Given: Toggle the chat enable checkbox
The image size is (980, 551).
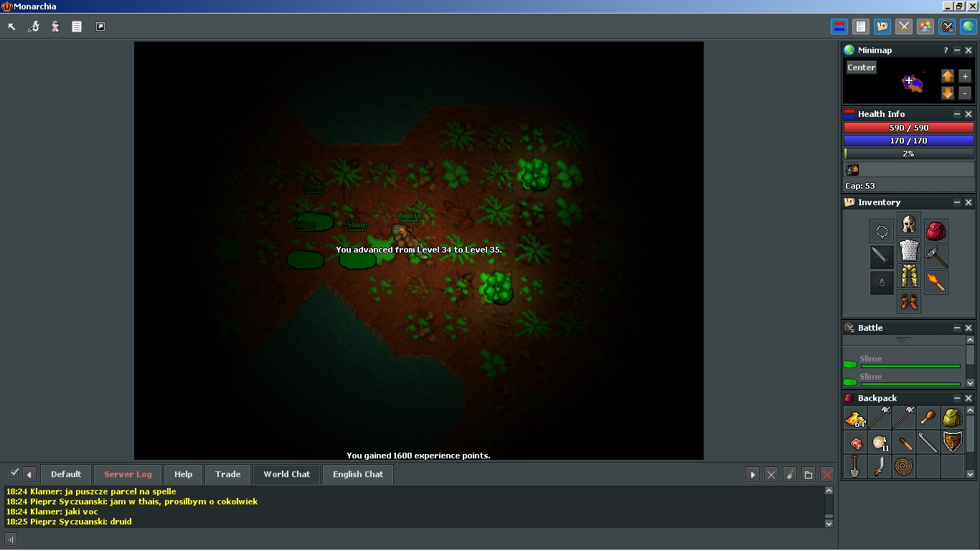Looking at the screenshot, I should click(14, 473).
